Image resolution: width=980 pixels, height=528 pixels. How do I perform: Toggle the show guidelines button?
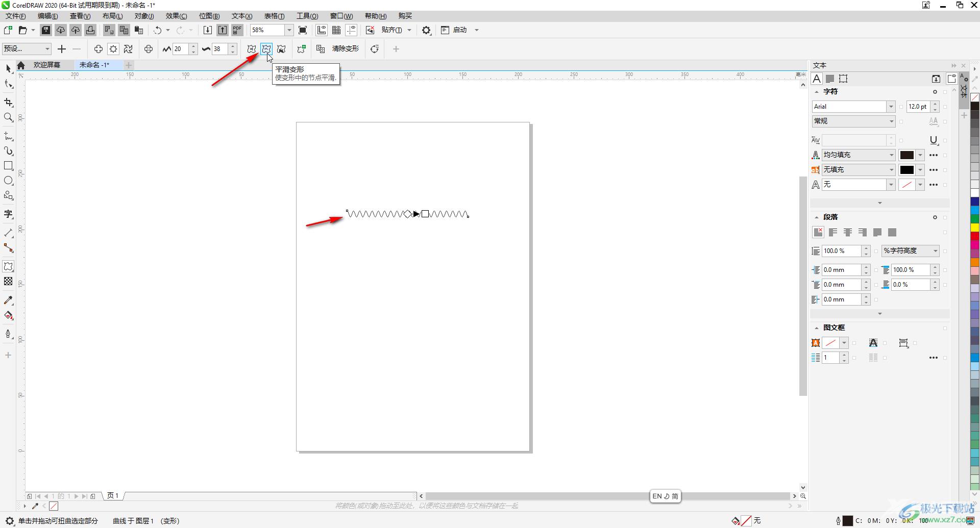(x=351, y=30)
